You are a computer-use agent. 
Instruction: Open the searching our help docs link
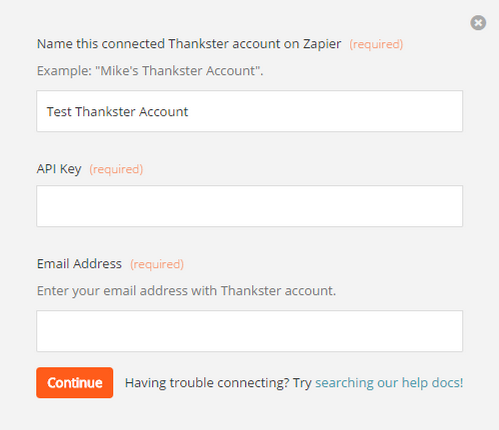pyautogui.click(x=389, y=383)
